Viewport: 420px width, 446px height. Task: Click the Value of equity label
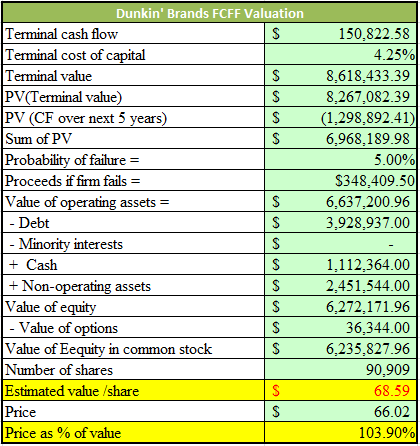tap(51, 307)
